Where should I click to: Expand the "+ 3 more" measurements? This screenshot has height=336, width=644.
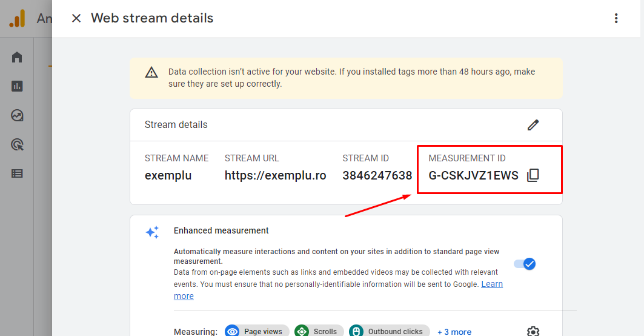[x=454, y=332]
